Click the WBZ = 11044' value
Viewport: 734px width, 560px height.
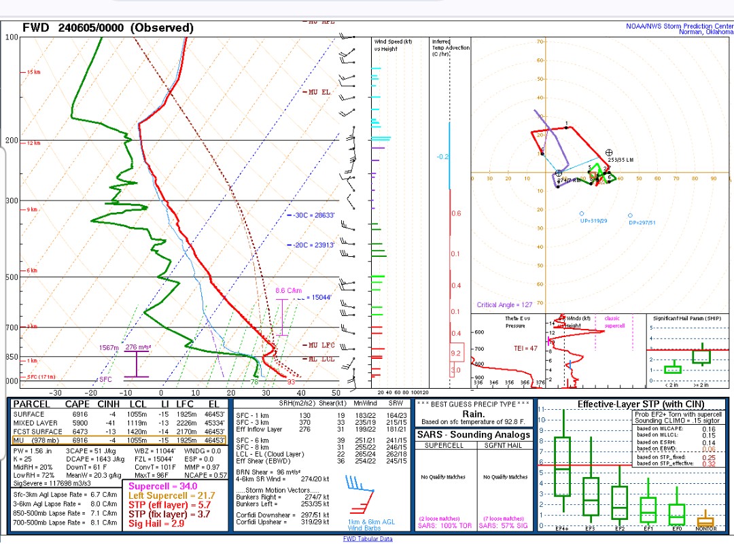[154, 451]
